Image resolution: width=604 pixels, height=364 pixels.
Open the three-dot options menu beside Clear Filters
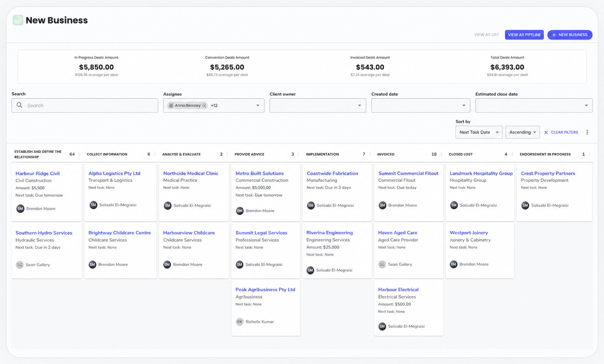(587, 132)
